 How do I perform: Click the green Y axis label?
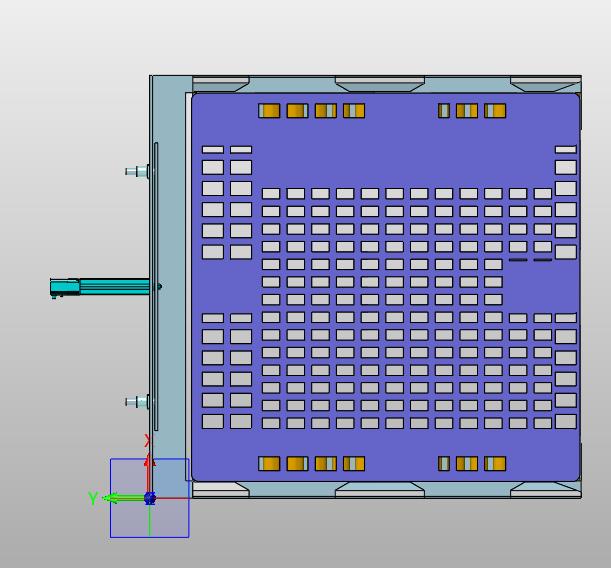[x=93, y=498]
